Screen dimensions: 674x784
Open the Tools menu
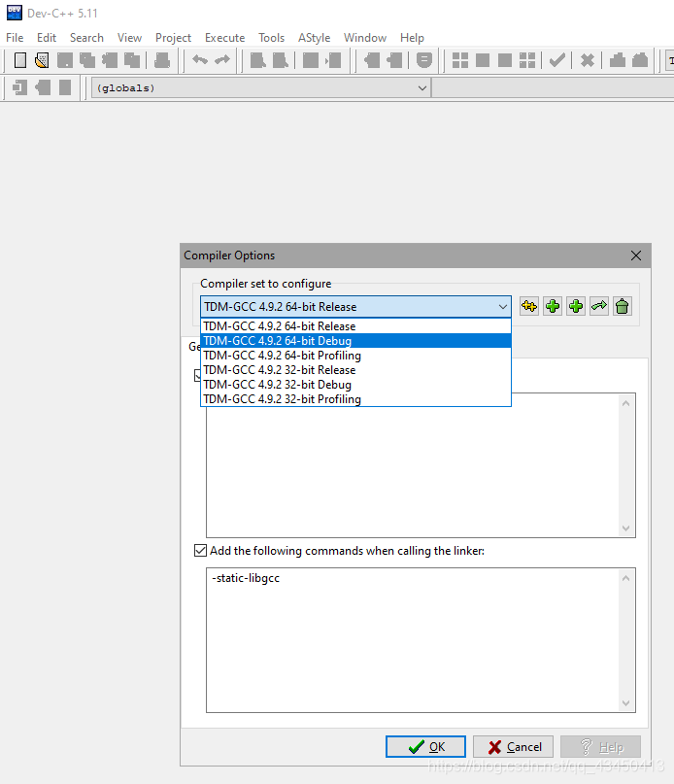(x=271, y=38)
